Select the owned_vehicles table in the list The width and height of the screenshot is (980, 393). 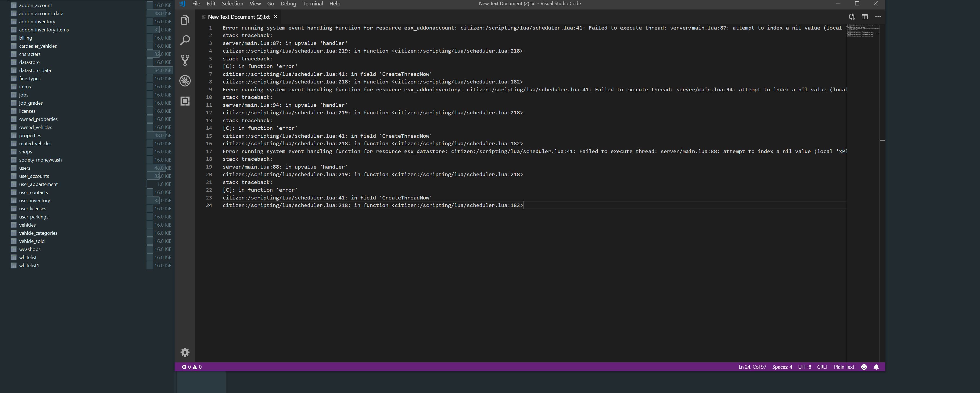point(36,127)
